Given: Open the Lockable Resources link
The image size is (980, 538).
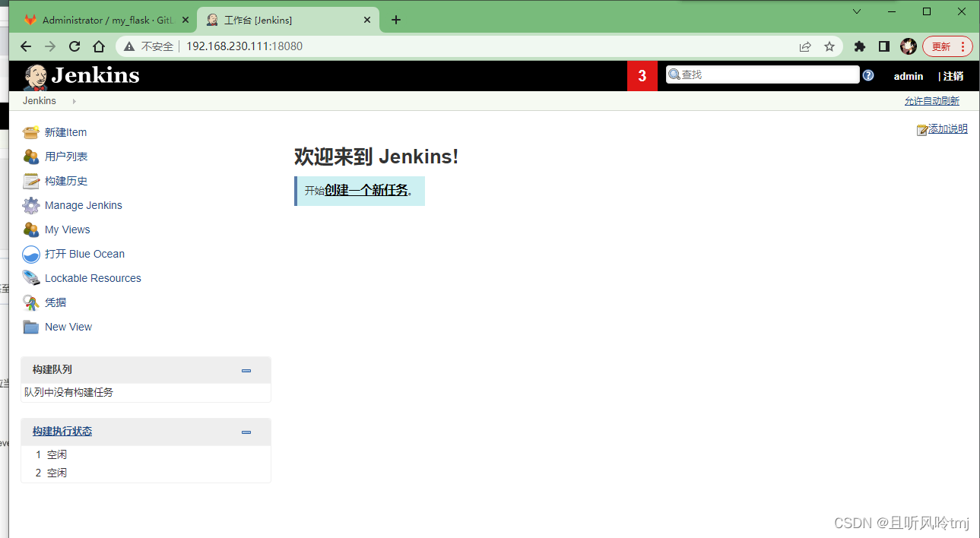Looking at the screenshot, I should coord(93,278).
